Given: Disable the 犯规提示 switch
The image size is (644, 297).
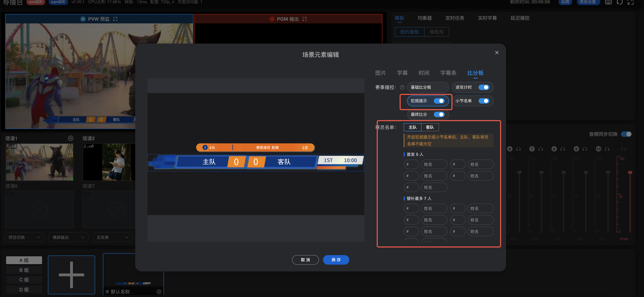Looking at the screenshot, I should 439,101.
